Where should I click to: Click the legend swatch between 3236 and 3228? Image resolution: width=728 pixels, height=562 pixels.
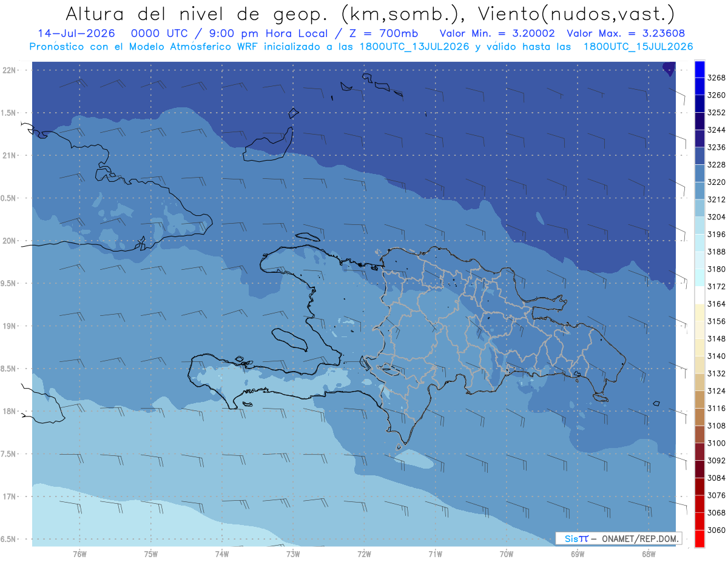(x=699, y=156)
